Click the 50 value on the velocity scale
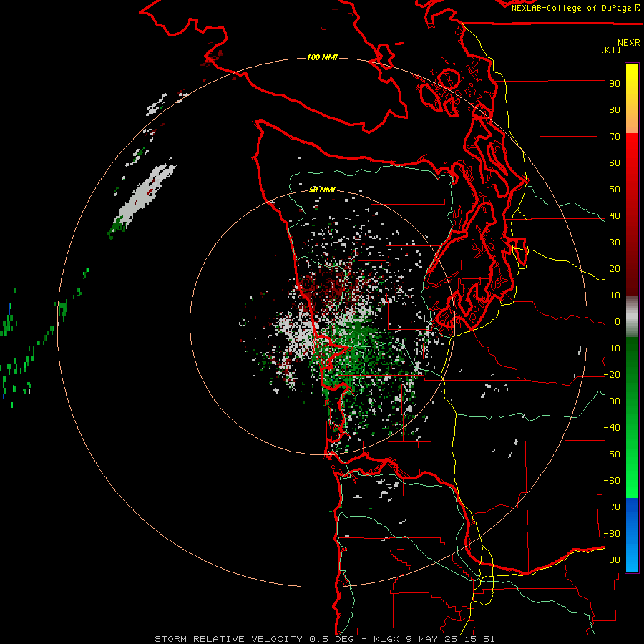The height and width of the screenshot is (644, 644). point(615,190)
